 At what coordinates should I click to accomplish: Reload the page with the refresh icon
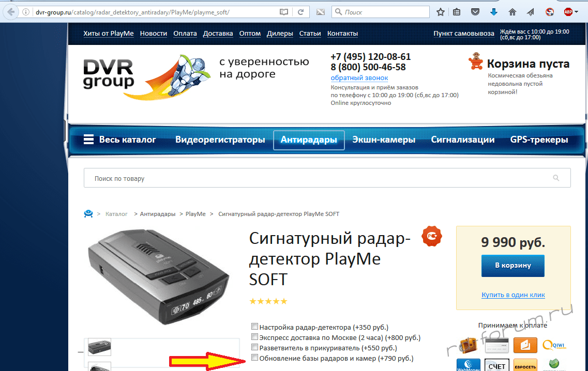click(x=300, y=11)
